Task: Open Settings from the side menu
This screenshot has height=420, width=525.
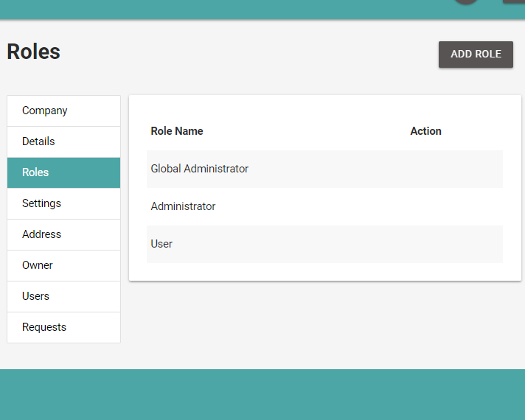Action: pyautogui.click(x=63, y=203)
